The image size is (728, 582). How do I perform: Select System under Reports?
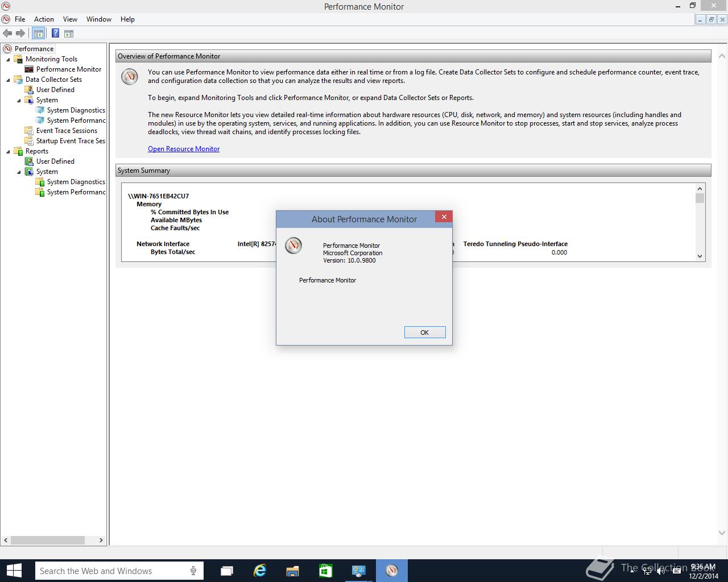tap(47, 172)
